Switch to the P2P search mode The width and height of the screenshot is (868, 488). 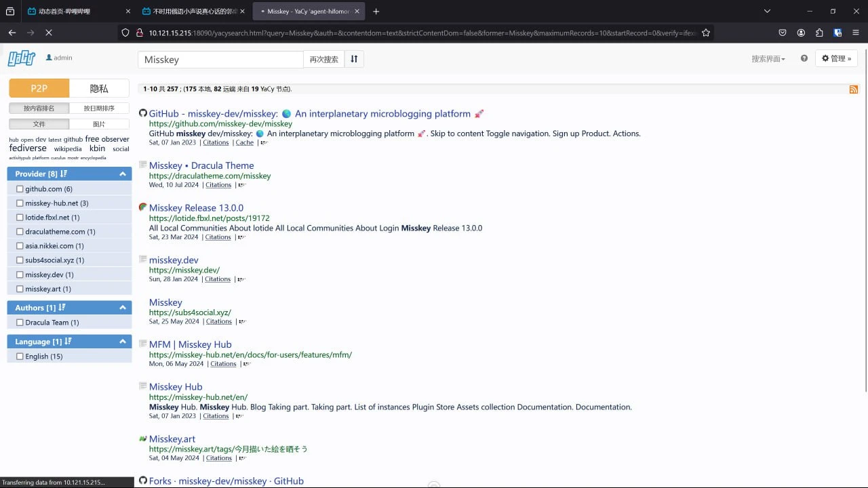tap(39, 88)
